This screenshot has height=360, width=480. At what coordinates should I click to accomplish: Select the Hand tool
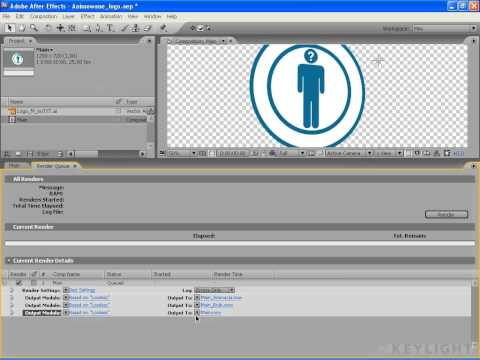click(x=22, y=28)
